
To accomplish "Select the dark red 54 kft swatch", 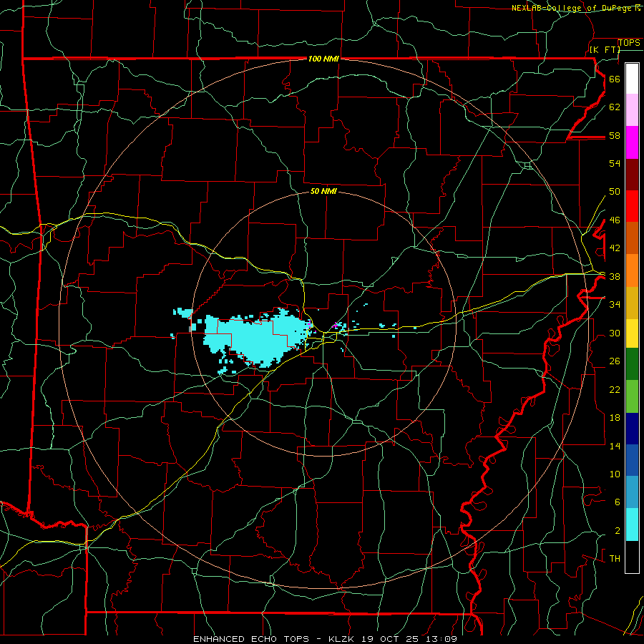I will pos(632,175).
